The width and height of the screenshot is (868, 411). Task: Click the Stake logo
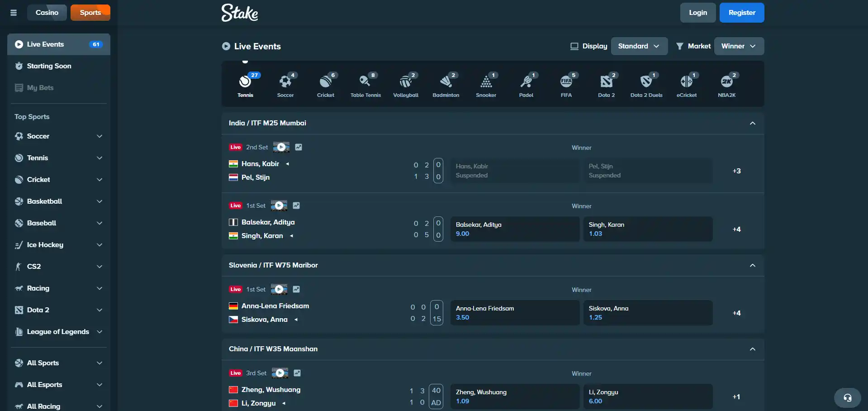[240, 13]
